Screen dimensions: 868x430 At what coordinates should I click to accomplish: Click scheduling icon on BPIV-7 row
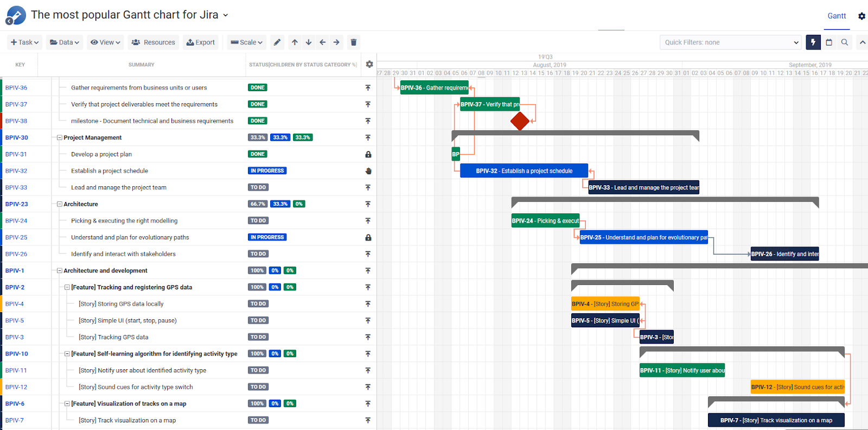[368, 420]
